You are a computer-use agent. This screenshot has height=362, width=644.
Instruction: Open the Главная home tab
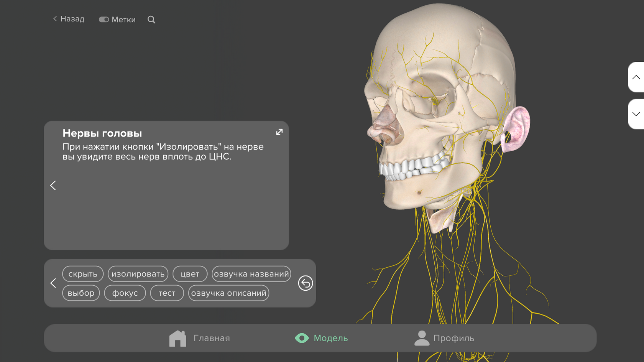pos(200,338)
